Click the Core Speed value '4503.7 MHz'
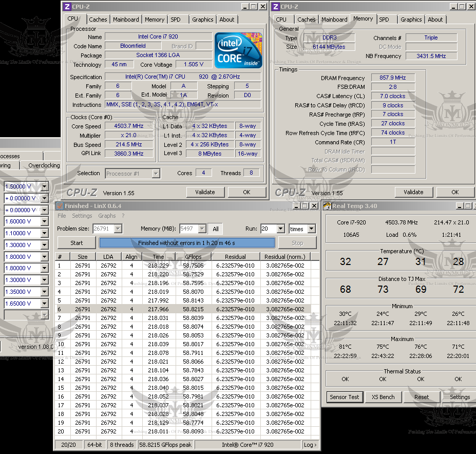 pyautogui.click(x=129, y=126)
